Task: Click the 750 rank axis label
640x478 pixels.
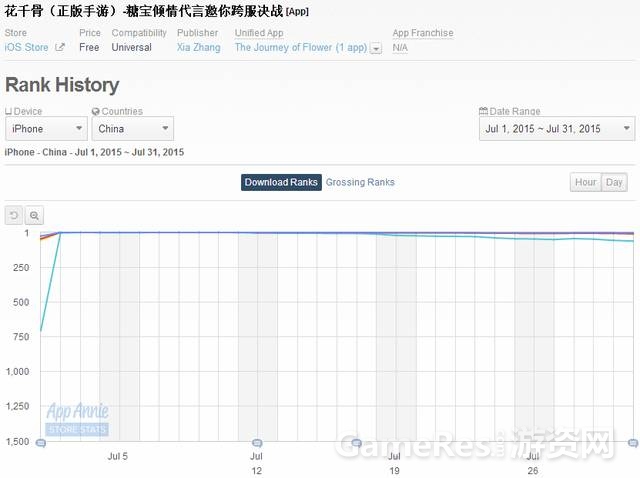Action: [x=21, y=337]
